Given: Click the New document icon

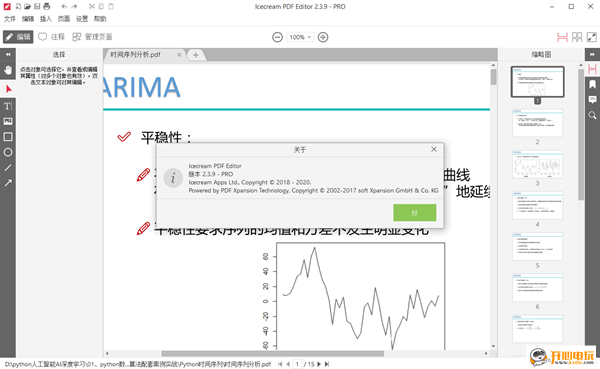Looking at the screenshot, I should (x=18, y=7).
